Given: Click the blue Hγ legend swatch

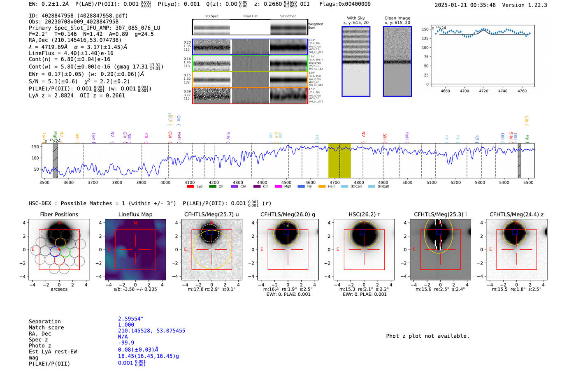Looking at the screenshot, I should coord(301,186).
